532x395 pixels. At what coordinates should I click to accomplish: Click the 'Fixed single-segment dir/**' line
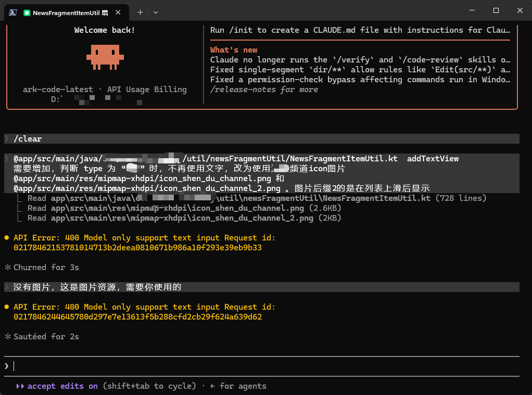[360, 70]
